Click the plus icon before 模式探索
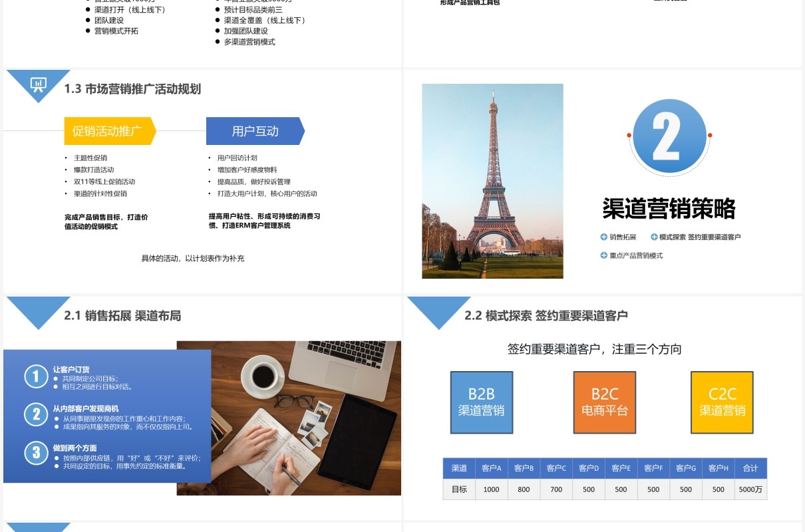The height and width of the screenshot is (532, 805). coord(654,237)
